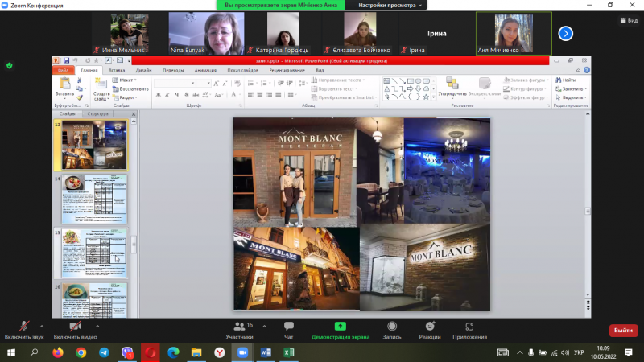Unmute microphone with Включить звук
644x362 pixels.
pyautogui.click(x=24, y=331)
